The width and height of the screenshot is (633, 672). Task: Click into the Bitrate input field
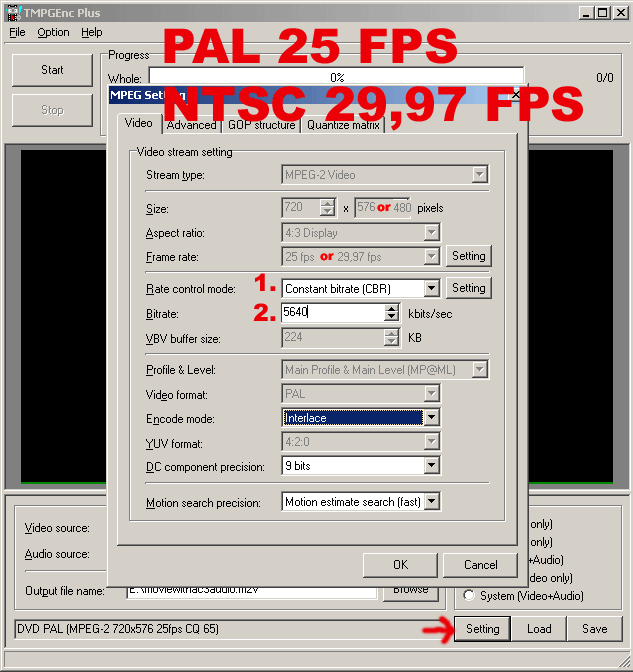(x=333, y=312)
